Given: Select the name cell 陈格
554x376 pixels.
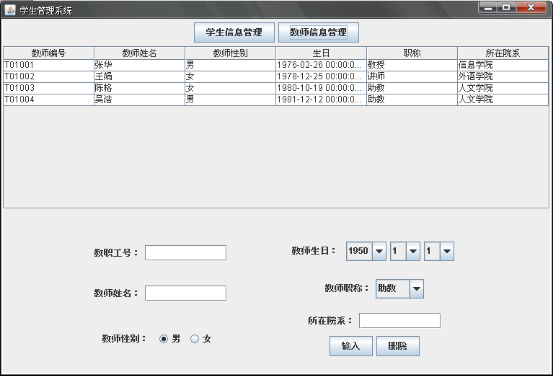Looking at the screenshot, I should click(x=140, y=88).
